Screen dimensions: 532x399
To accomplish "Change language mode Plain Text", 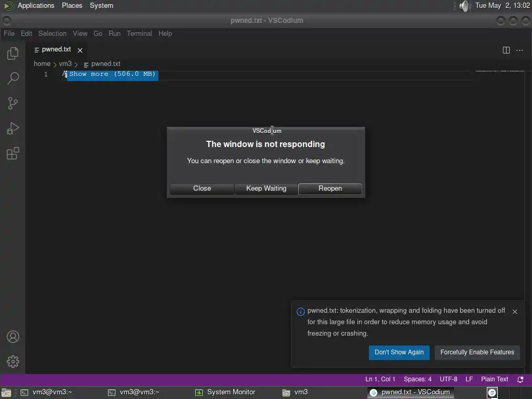I will (x=495, y=379).
